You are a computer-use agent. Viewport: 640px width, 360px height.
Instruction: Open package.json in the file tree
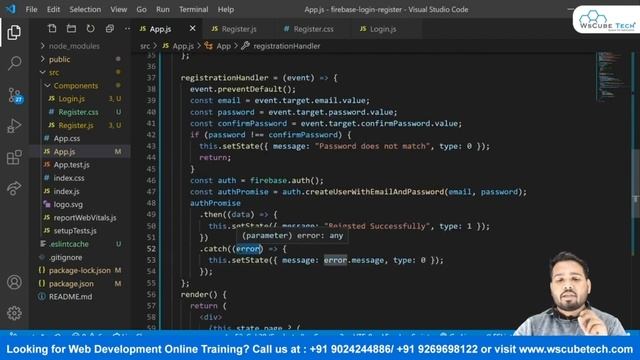[80, 284]
